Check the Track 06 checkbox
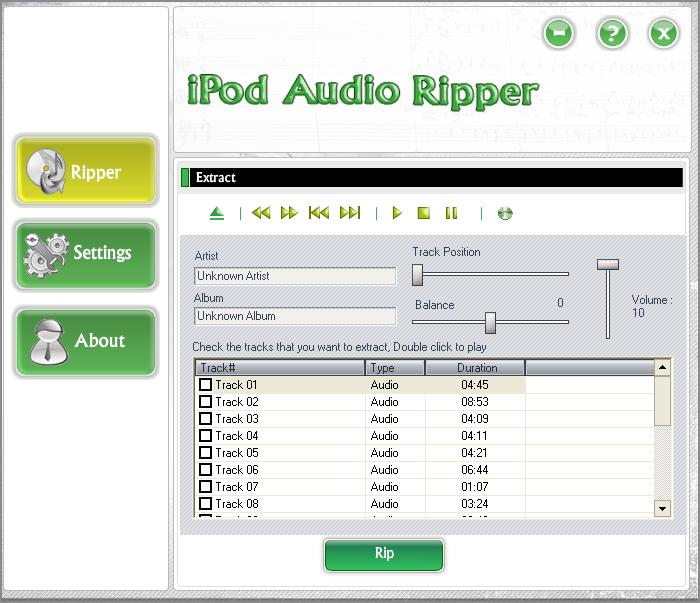The height and width of the screenshot is (603, 700). tap(205, 469)
